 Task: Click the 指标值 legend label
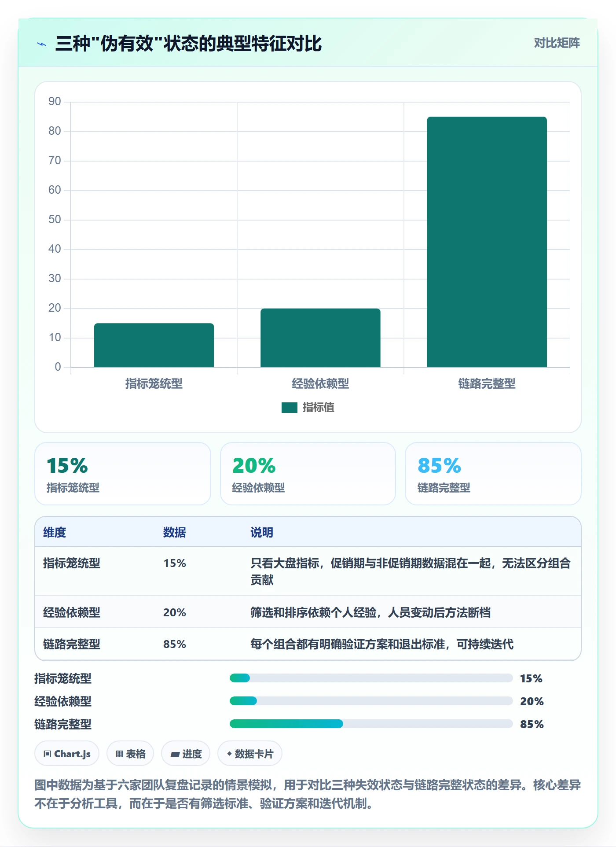[x=319, y=408]
